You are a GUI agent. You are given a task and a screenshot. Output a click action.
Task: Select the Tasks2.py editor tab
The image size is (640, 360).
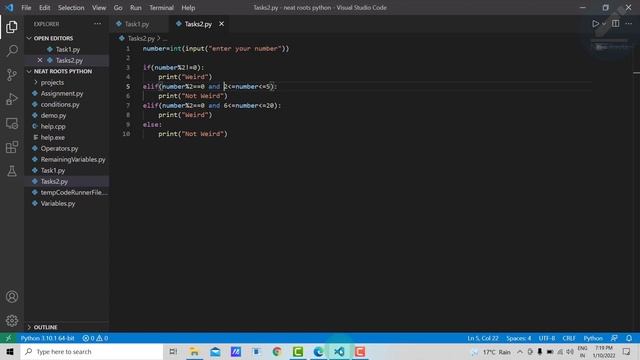198,24
